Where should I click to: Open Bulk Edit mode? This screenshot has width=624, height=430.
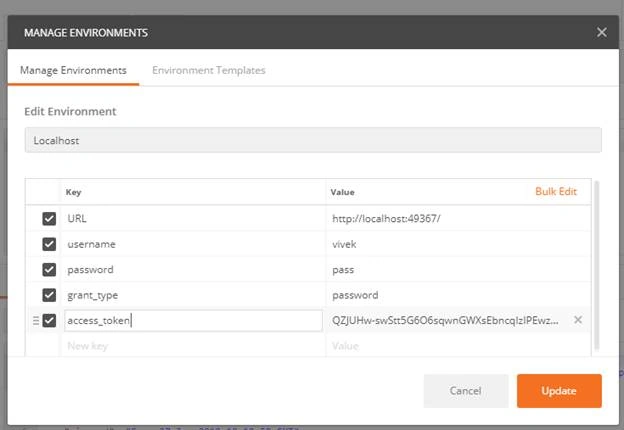coord(556,191)
